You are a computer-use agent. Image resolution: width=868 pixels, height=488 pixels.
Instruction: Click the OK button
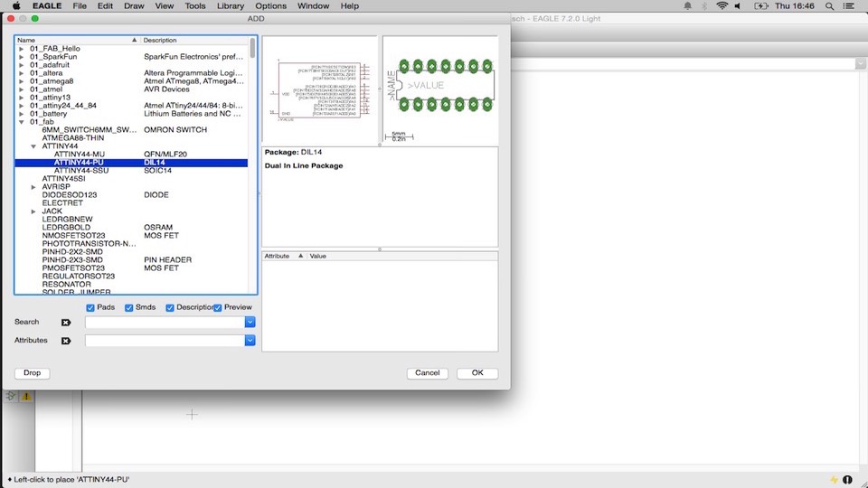477,373
